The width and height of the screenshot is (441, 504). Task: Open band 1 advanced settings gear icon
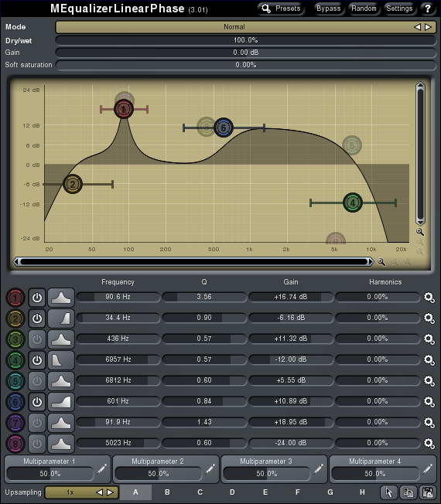coord(429,298)
